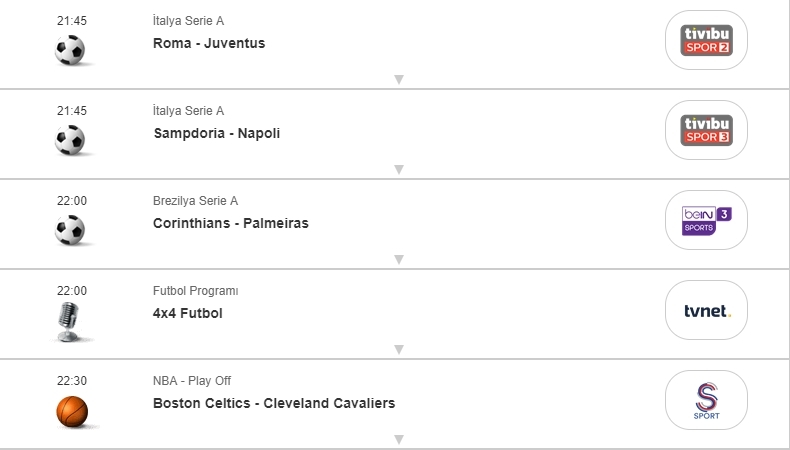Viewport: 790px width, 450px height.
Task: Click the soccer ball icon beside Sampdoria - Napoli
Action: tap(70, 140)
